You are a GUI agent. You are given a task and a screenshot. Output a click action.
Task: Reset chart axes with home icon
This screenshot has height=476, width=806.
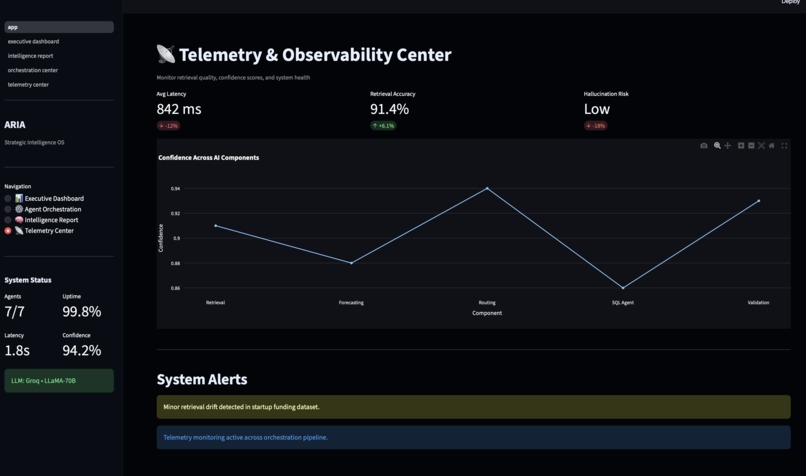pyautogui.click(x=772, y=146)
